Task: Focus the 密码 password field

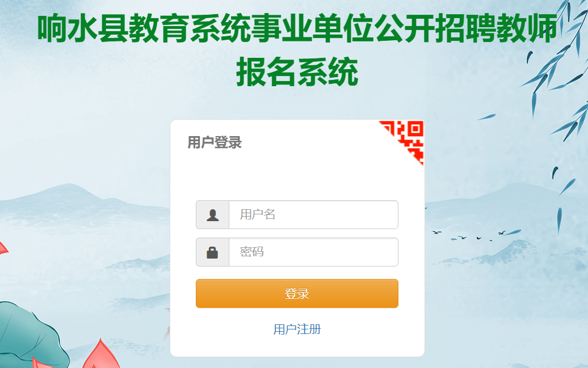Action: coord(313,252)
